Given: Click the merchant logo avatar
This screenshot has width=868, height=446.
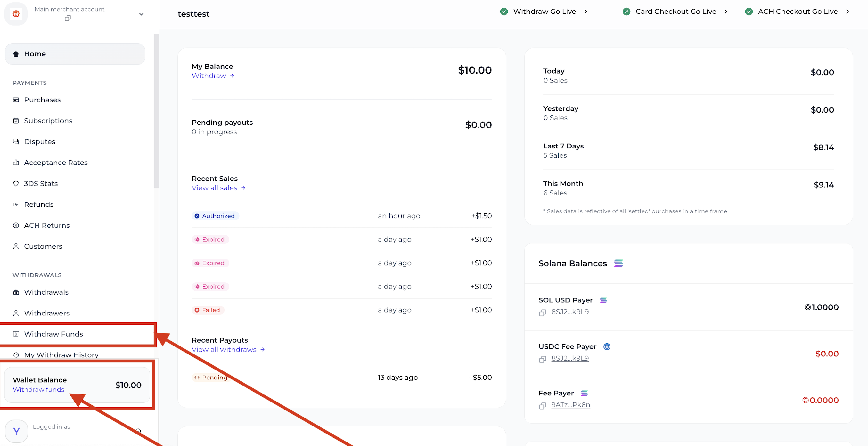Looking at the screenshot, I should click(x=16, y=14).
